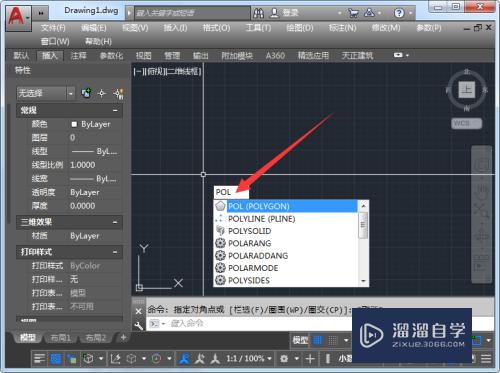Collapse the 打印样式 section
Image resolution: width=500 pixels, height=373 pixels.
[115, 252]
